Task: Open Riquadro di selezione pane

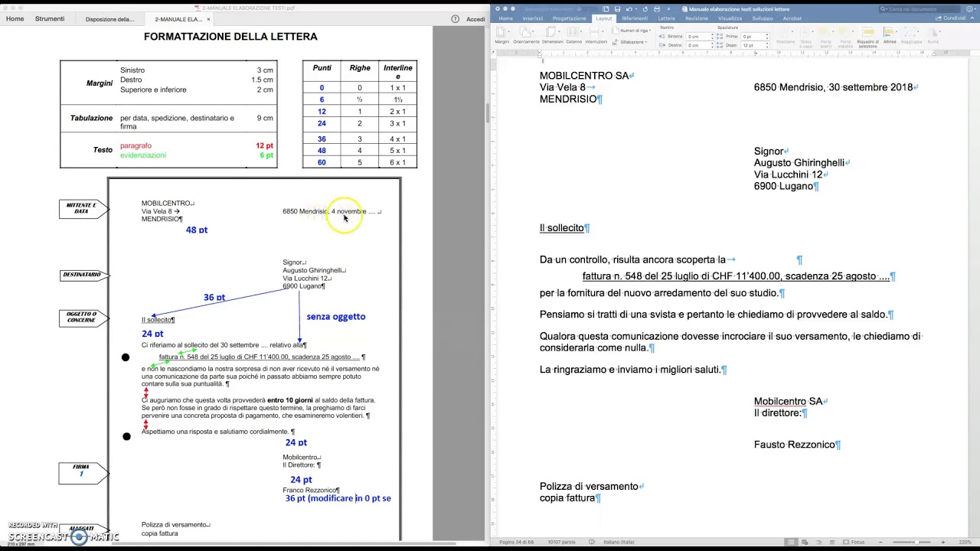Action: [x=867, y=37]
